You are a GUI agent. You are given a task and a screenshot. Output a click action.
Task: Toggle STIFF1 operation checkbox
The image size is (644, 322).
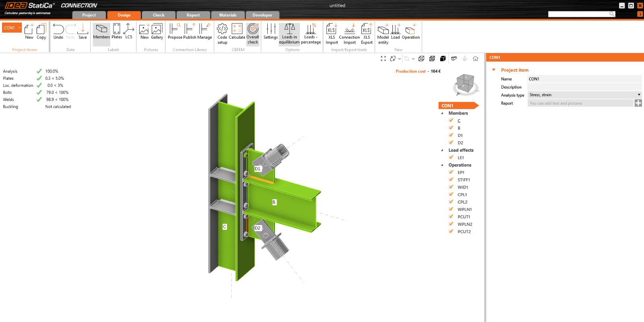click(451, 180)
